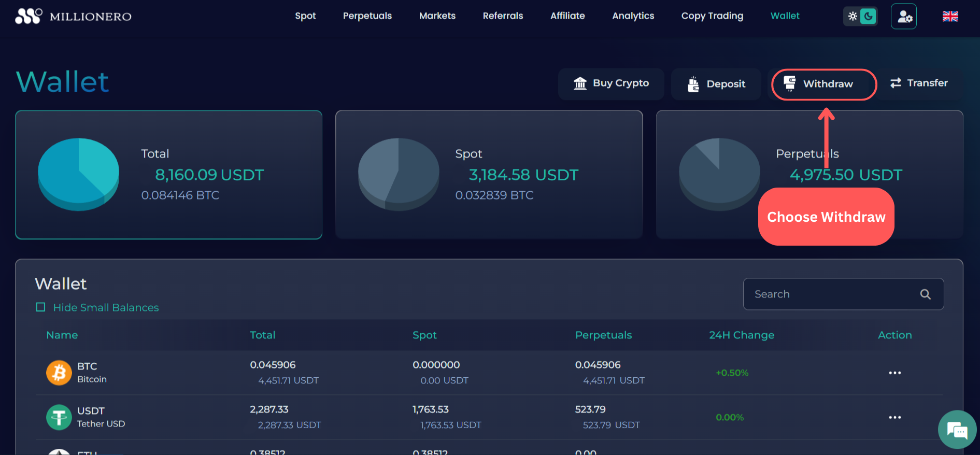Open the live chat support bubble
The image size is (980, 455).
[x=957, y=430]
